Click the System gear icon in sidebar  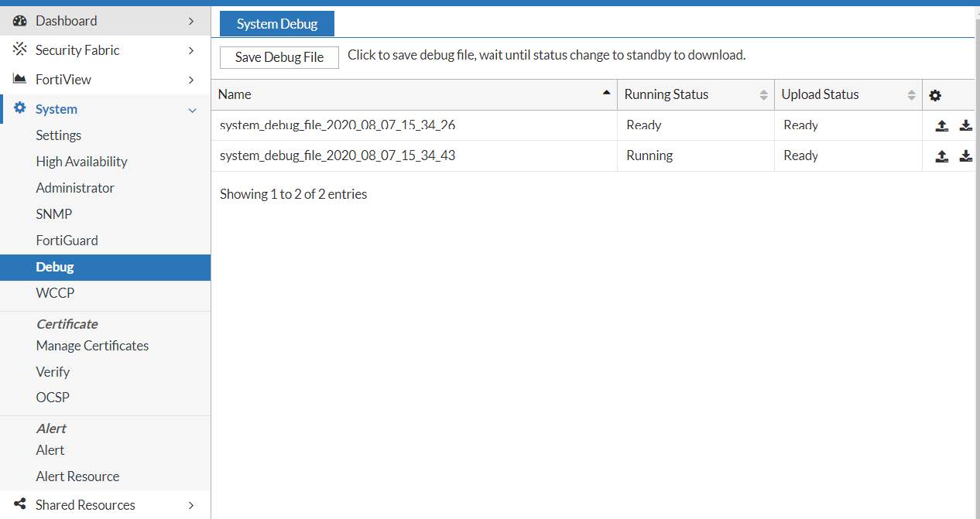pos(20,108)
